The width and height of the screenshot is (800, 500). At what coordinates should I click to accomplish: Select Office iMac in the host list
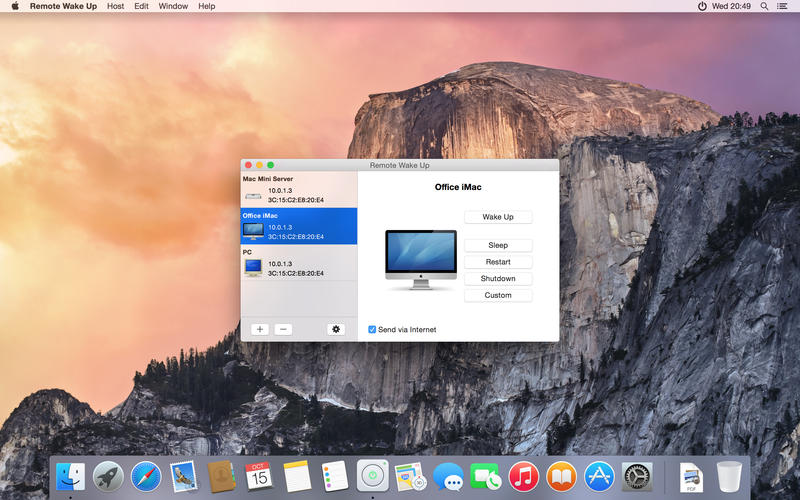(x=299, y=225)
